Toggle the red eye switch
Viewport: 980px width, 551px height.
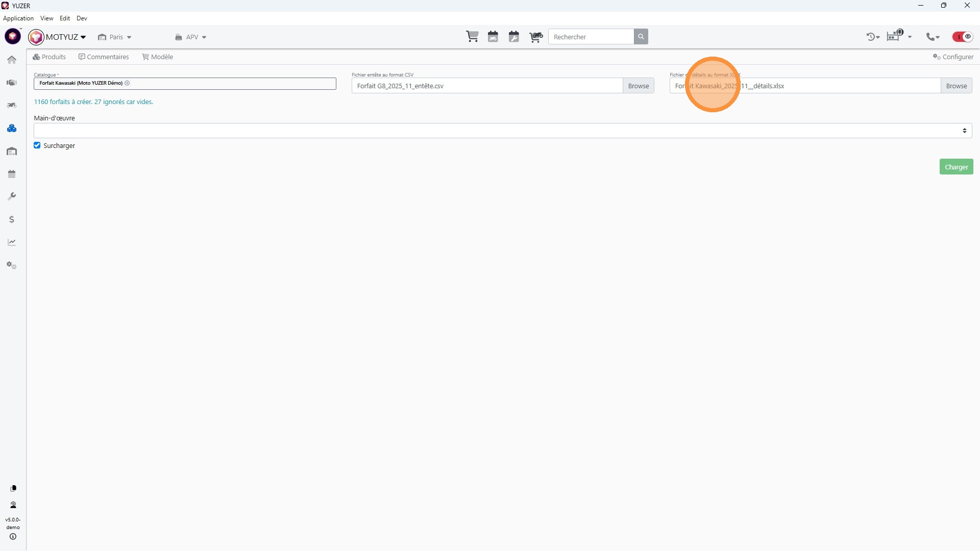pyautogui.click(x=963, y=37)
